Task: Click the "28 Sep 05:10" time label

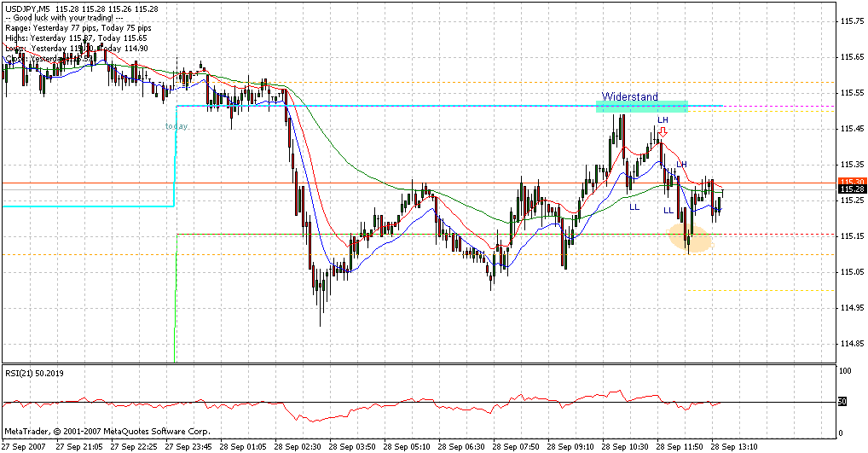Action: 407,446
